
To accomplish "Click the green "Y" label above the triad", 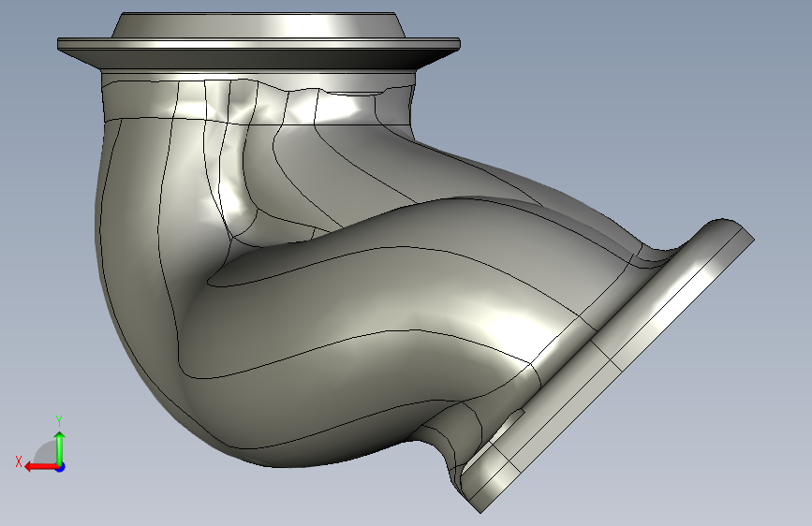I will click(59, 421).
